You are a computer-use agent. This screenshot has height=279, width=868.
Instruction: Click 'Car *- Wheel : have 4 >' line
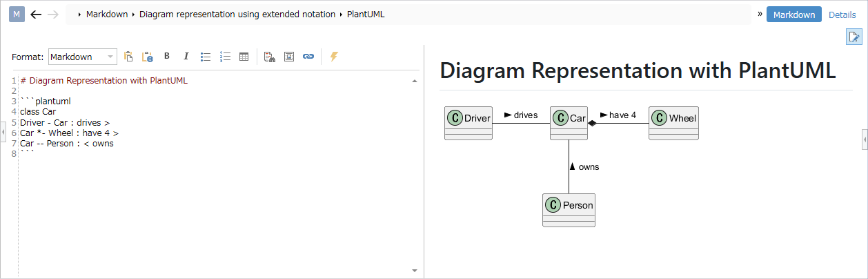click(69, 133)
